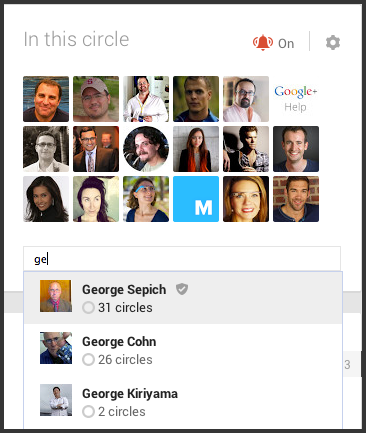Click the Google+ Help profile tile

[x=296, y=99]
